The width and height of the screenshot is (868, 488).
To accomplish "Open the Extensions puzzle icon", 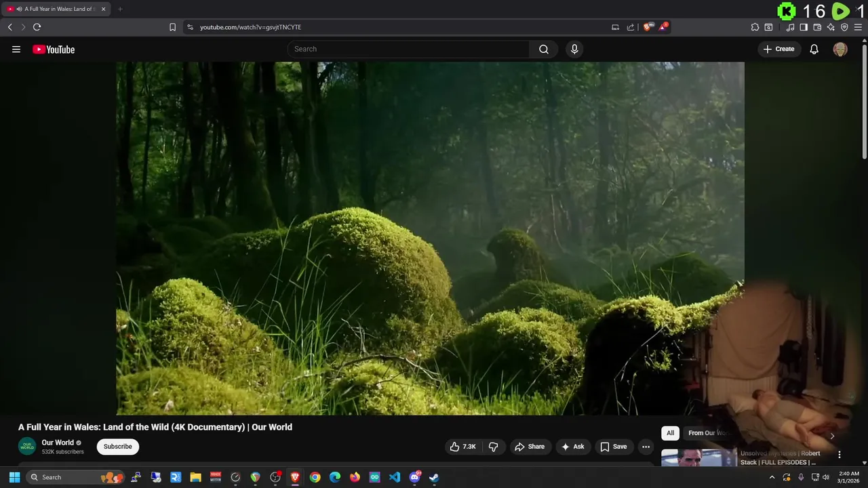I will coord(755,27).
